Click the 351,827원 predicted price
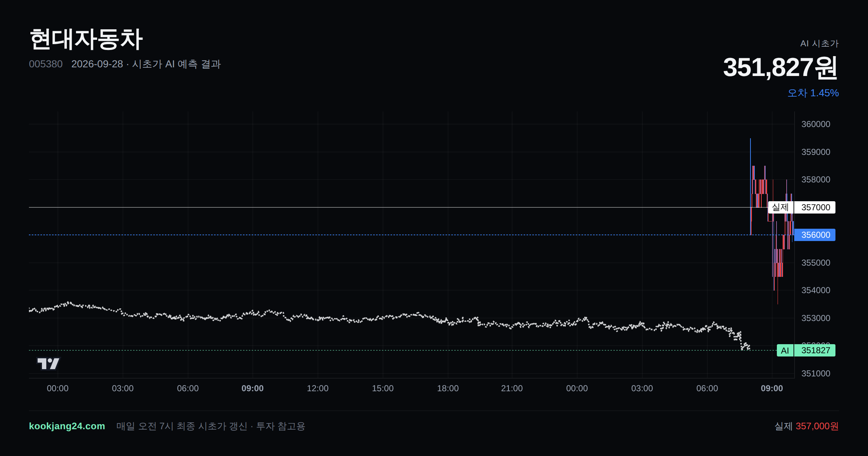 click(780, 68)
